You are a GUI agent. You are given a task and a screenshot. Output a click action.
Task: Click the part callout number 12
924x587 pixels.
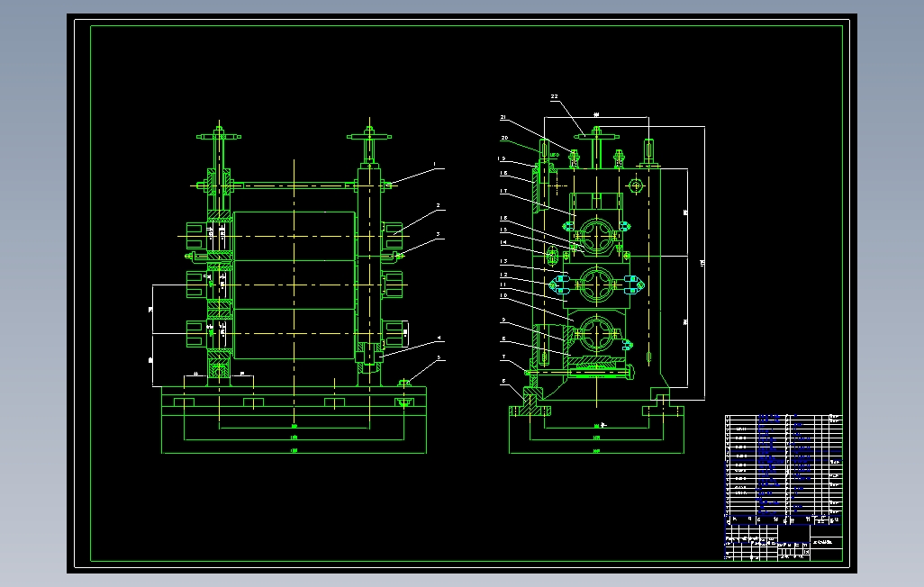coord(503,275)
